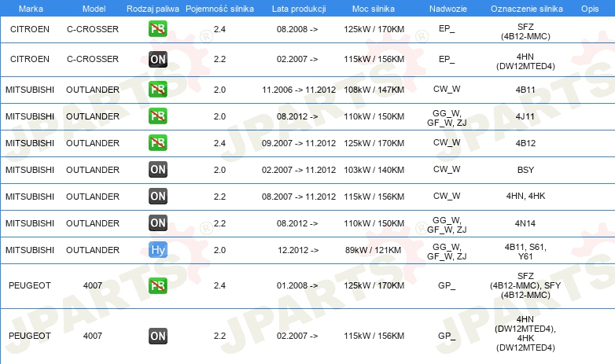Click the Lata produkcji column header
Image resolution: width=615 pixels, height=364 pixels.
[299, 9]
